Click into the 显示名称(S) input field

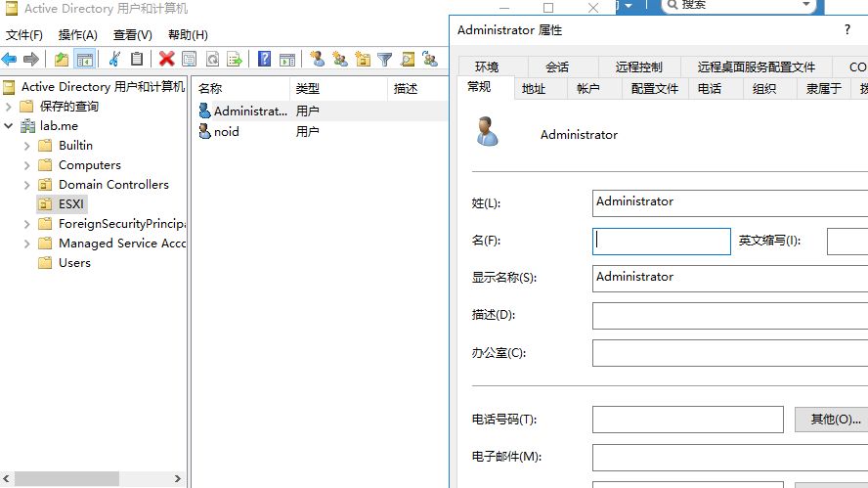click(x=730, y=279)
